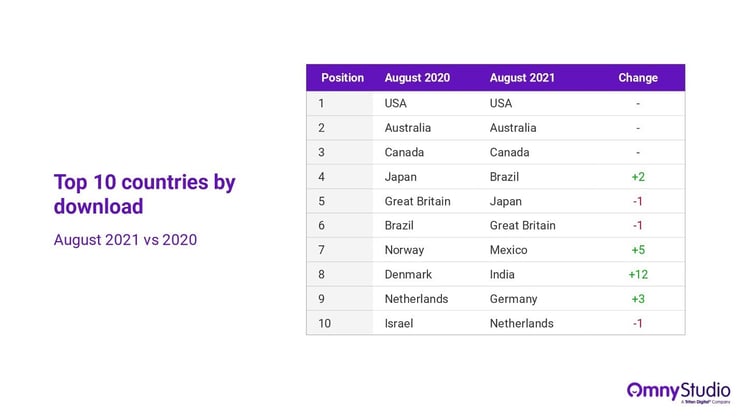Select Norway in the August 2020 column
Screen dimensions: 747x420
(x=404, y=250)
